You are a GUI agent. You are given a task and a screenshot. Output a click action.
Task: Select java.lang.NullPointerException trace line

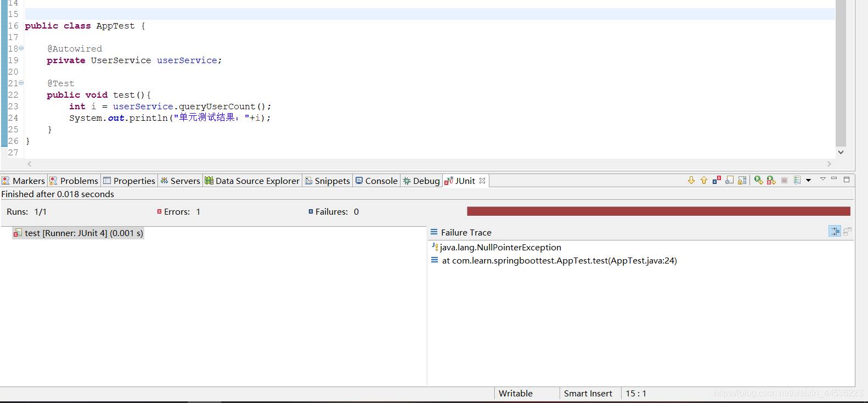[x=500, y=247]
